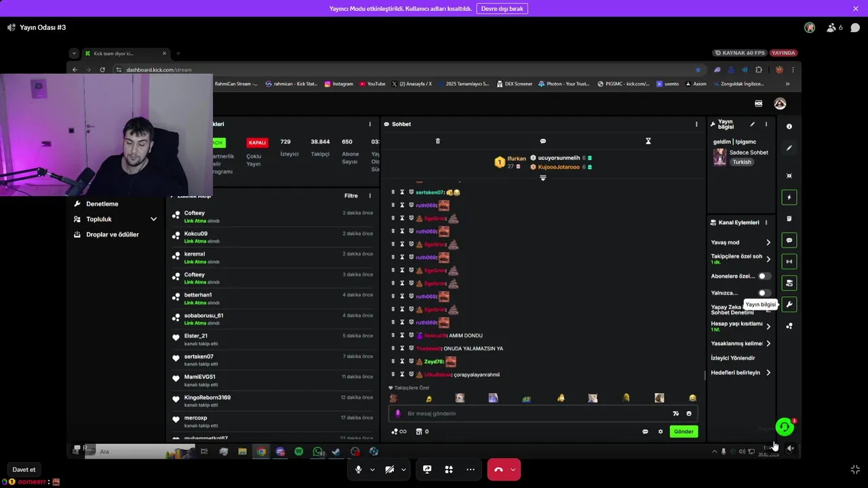This screenshot has width=868, height=488.
Task: Click betterhan1 in activity feed
Action: point(198,296)
